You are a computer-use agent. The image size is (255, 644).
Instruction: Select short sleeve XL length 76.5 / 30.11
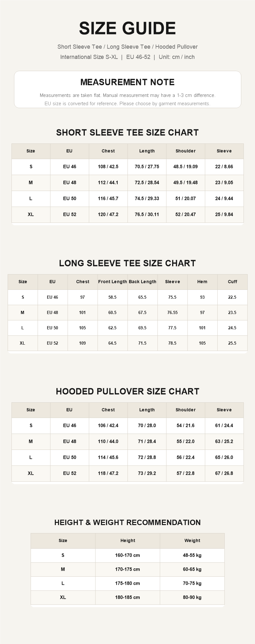coord(147,215)
